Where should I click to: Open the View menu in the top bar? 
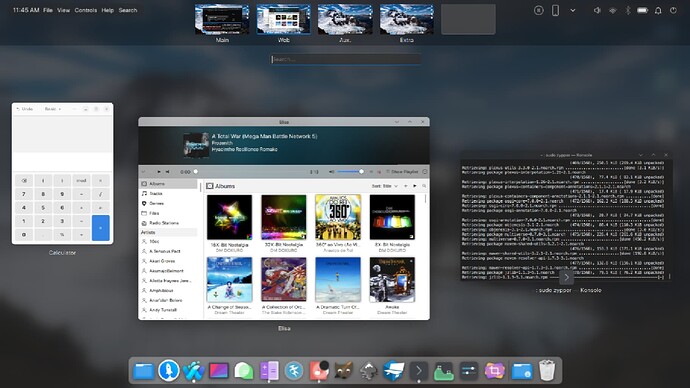click(x=63, y=10)
